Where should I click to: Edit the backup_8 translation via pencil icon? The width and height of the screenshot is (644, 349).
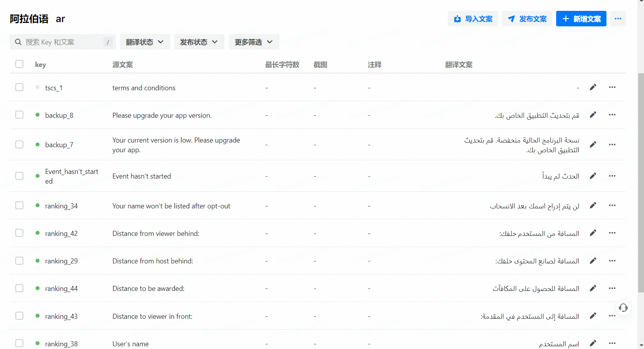pos(593,115)
